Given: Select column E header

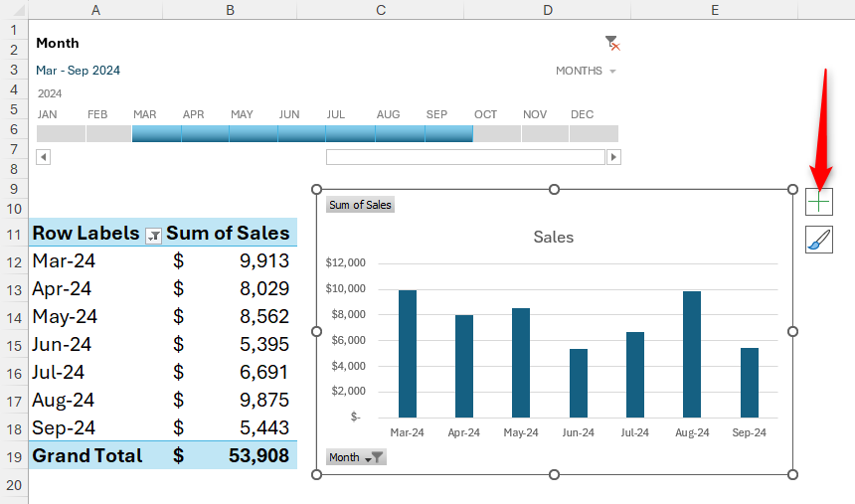Looking at the screenshot, I should [714, 10].
